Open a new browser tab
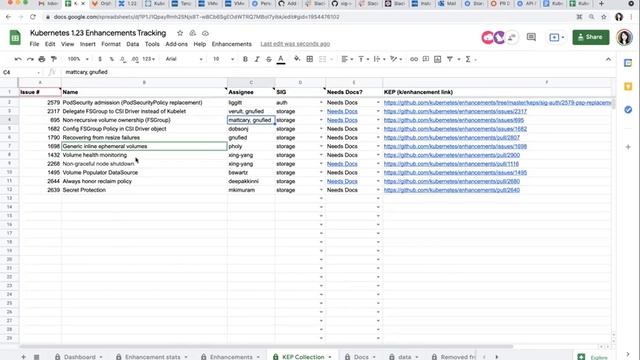This screenshot has height=360, width=640. [x=601, y=4]
